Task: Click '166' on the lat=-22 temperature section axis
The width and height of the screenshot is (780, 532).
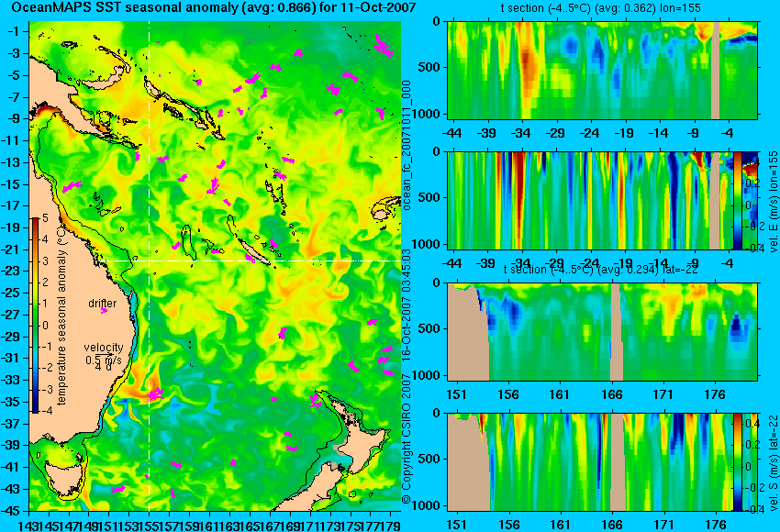Action: coord(612,394)
